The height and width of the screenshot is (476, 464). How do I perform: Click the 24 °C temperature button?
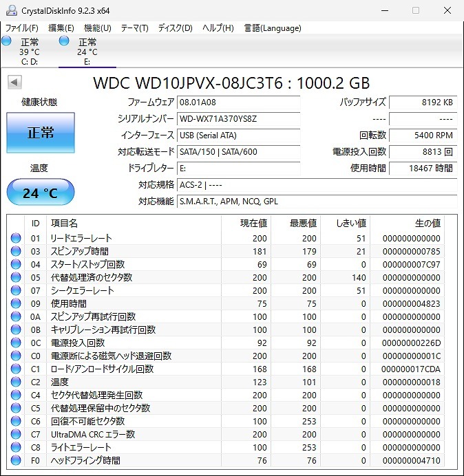pyautogui.click(x=41, y=192)
